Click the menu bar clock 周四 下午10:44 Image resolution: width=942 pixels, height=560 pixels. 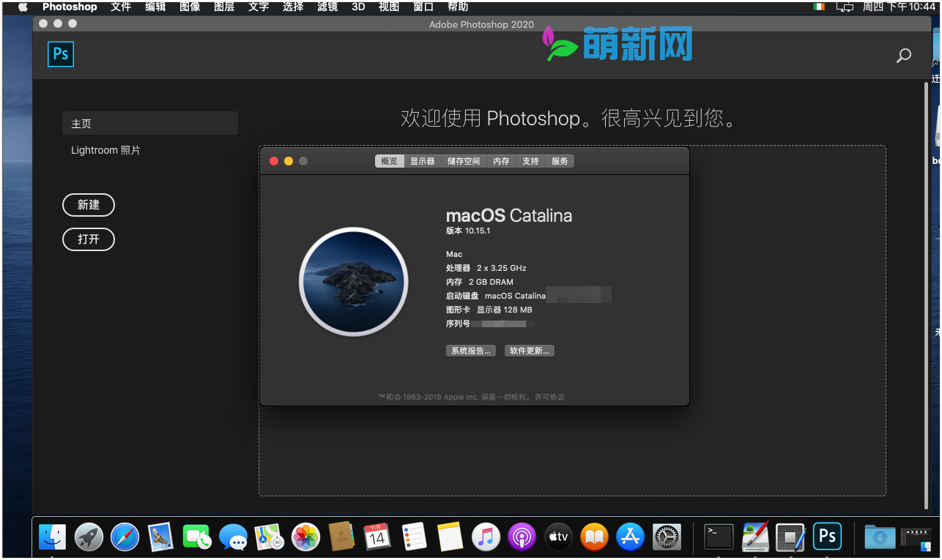[x=900, y=7]
